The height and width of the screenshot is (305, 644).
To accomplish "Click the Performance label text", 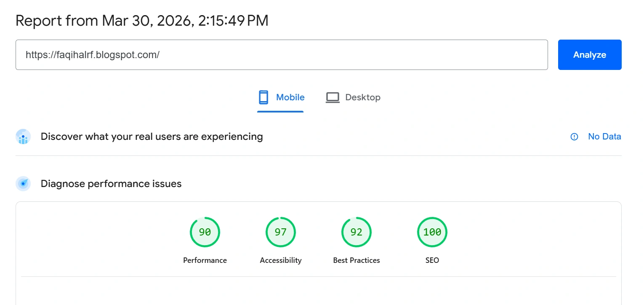I will tap(205, 260).
